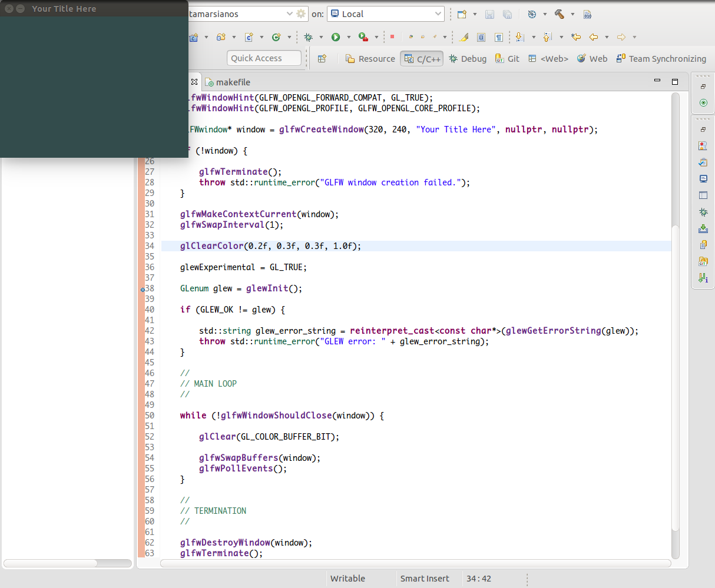Toggle Show Whitespace Characters pilcrow
The image size is (715, 588).
coord(499,37)
